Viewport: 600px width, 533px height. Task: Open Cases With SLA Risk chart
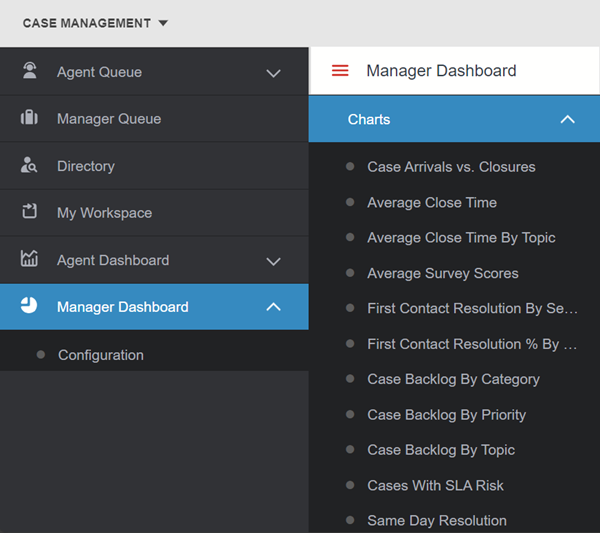point(435,486)
